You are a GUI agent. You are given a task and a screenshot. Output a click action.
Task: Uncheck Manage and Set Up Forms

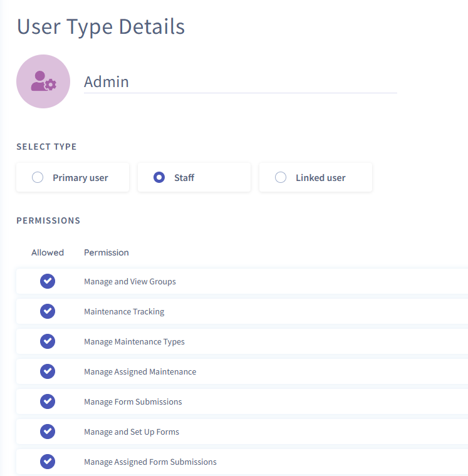(48, 432)
